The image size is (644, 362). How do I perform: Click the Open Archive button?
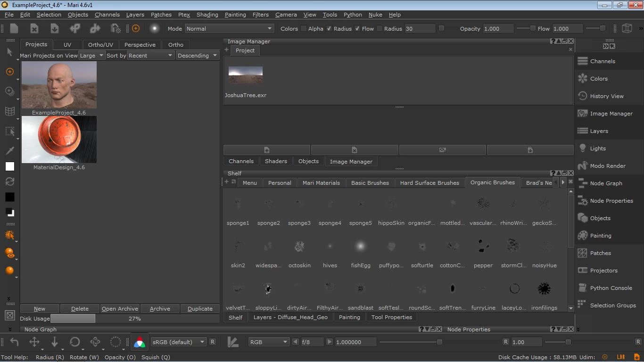point(120,309)
